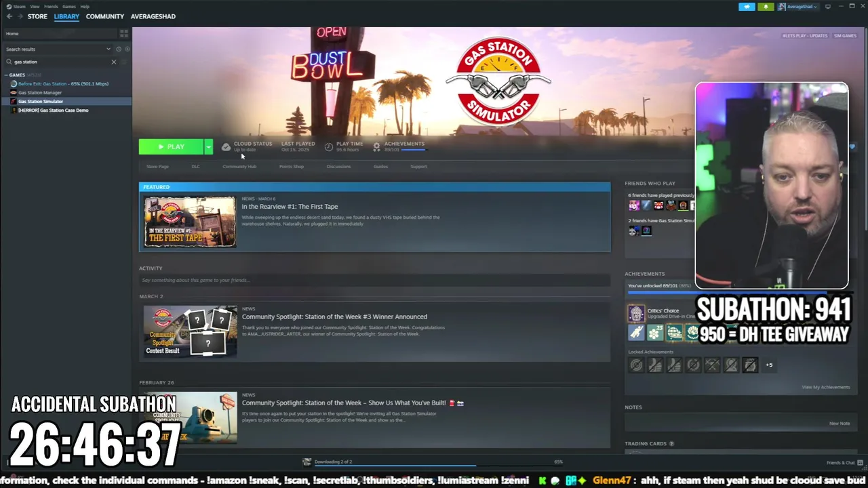Screen dimensions: 868x488
Task: Expand the Search results filter dropdown
Action: pyautogui.click(x=108, y=49)
